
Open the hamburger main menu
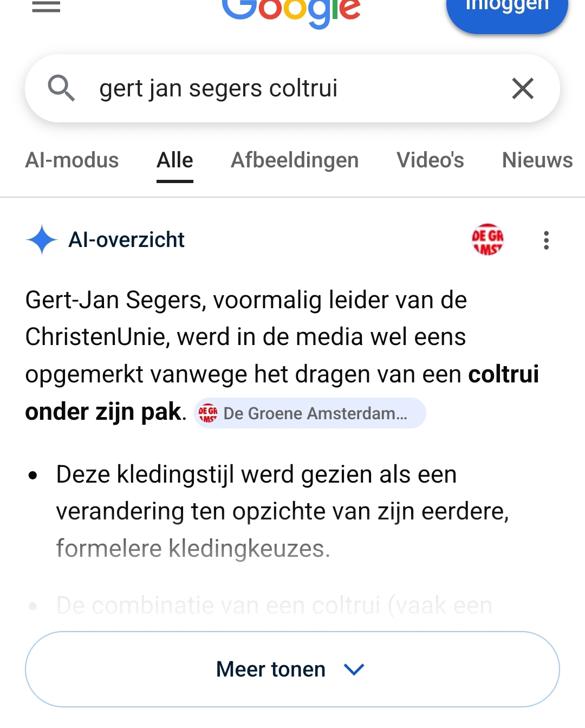[46, 6]
